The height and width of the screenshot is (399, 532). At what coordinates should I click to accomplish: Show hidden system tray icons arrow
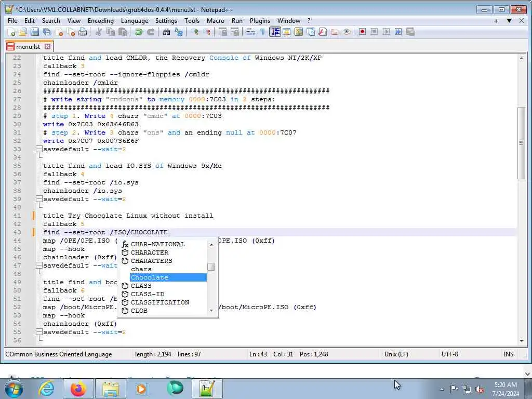pos(442,389)
